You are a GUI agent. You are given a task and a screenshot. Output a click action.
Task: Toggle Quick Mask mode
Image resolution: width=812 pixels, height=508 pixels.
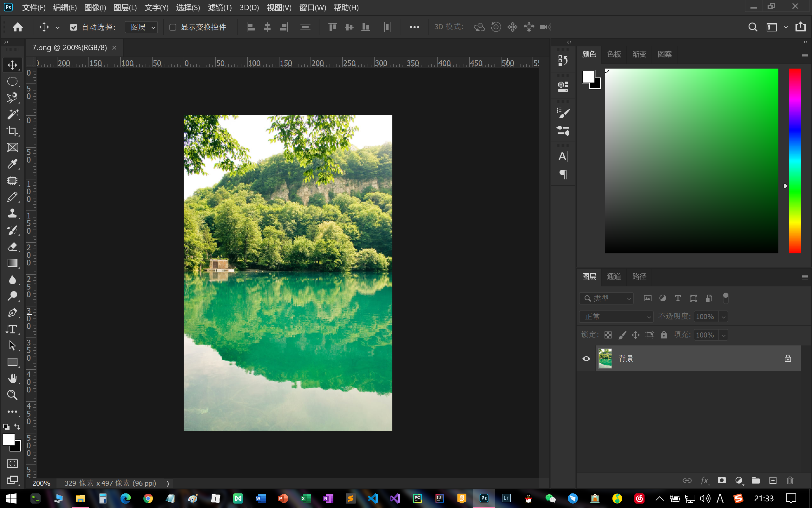[x=12, y=464]
